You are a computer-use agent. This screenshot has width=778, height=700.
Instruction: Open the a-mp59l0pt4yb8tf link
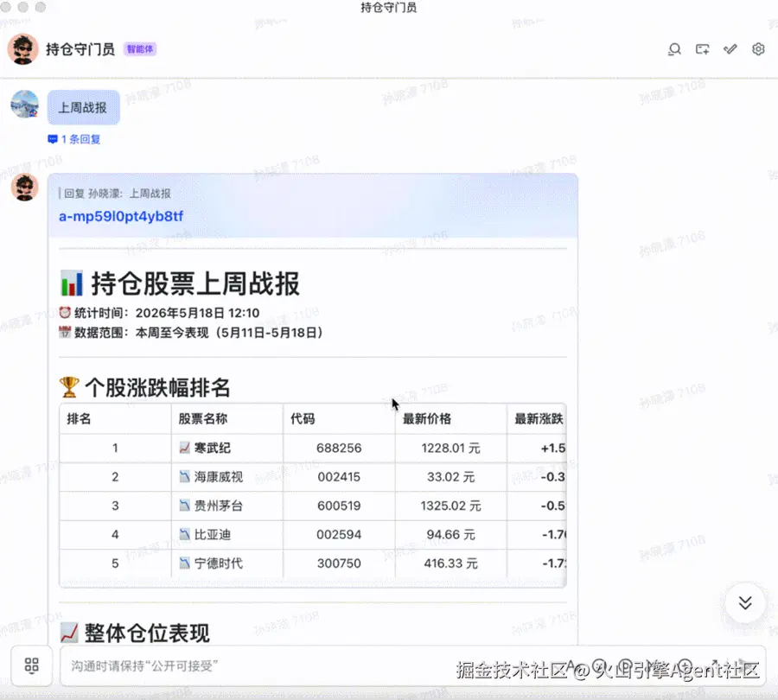(x=121, y=216)
